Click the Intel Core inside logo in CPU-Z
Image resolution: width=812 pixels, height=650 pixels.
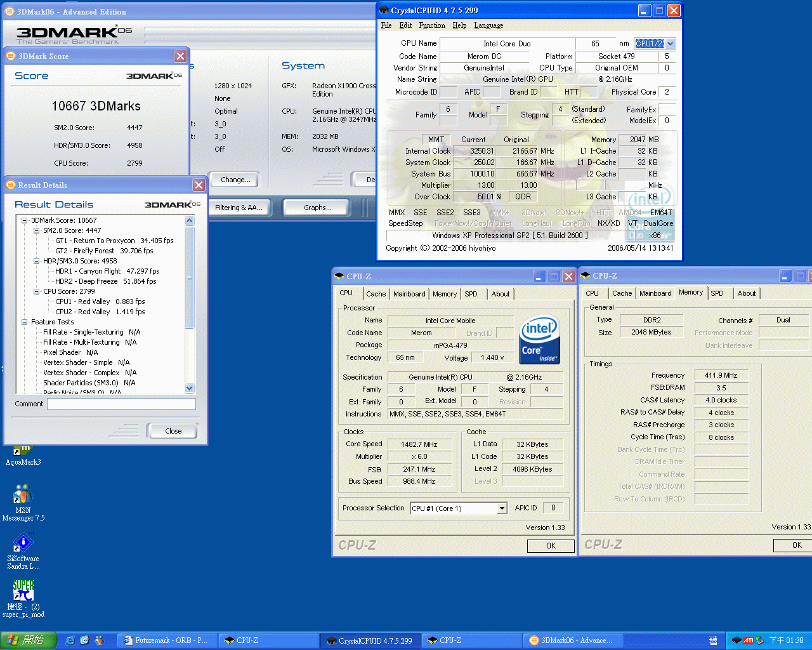point(539,340)
